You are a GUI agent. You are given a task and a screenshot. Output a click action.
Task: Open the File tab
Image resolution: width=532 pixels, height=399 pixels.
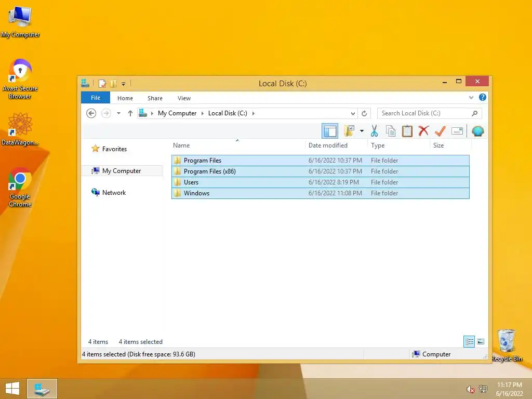[96, 98]
